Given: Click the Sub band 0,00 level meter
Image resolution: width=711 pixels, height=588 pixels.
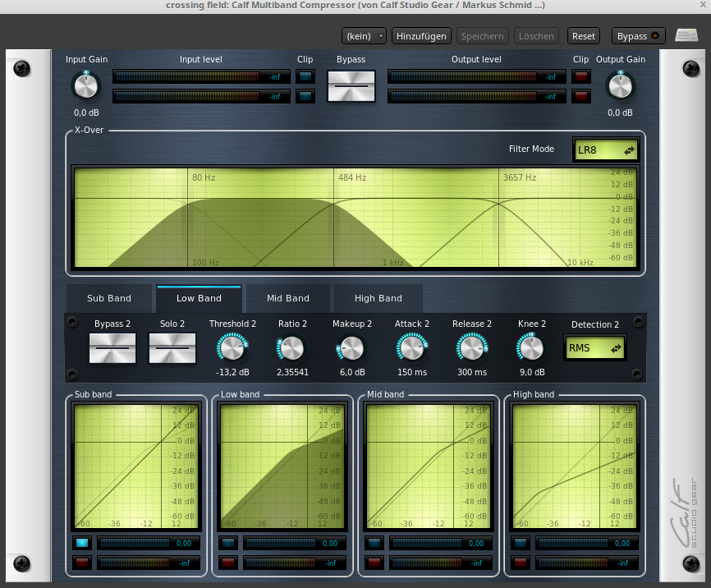Looking at the screenshot, I should [x=149, y=543].
